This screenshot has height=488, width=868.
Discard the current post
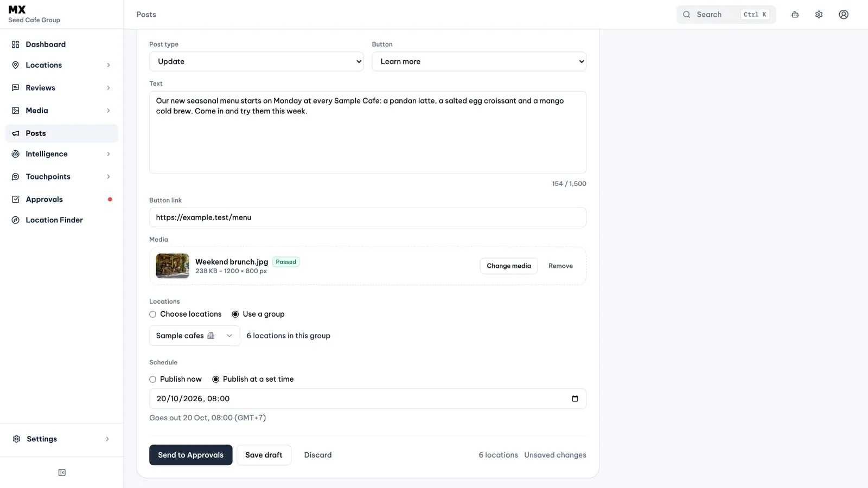coord(318,455)
